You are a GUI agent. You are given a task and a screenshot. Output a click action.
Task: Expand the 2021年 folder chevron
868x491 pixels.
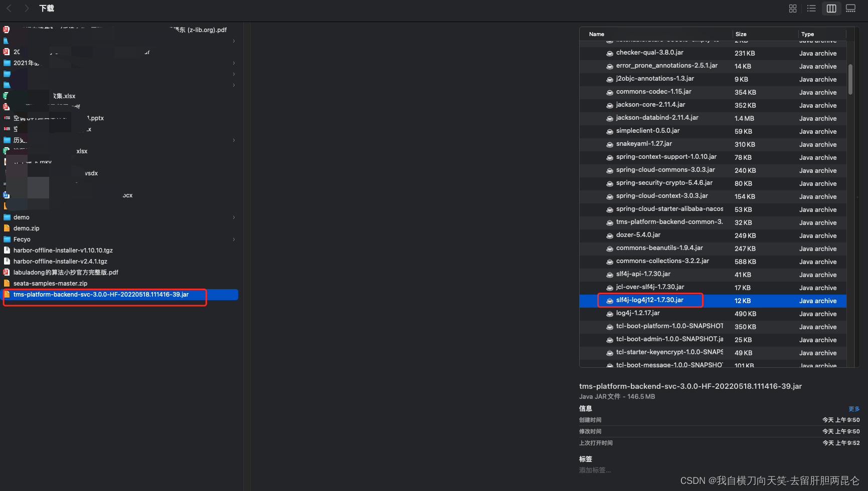pyautogui.click(x=234, y=63)
